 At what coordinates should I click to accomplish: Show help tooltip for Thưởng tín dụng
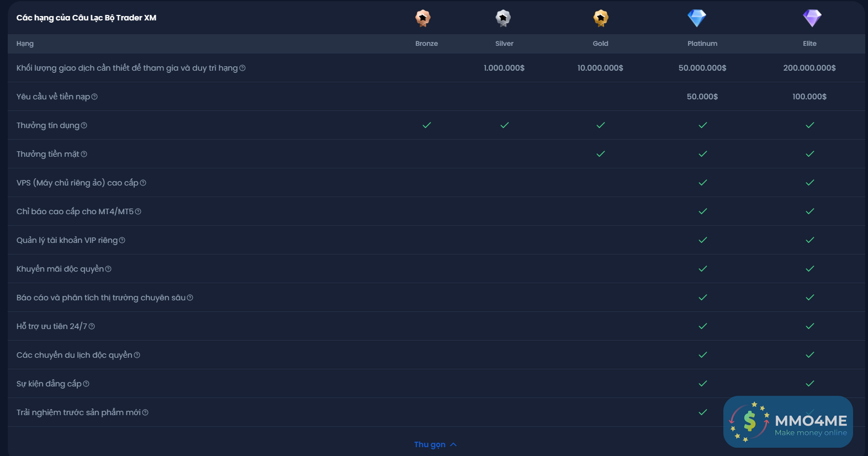[84, 125]
